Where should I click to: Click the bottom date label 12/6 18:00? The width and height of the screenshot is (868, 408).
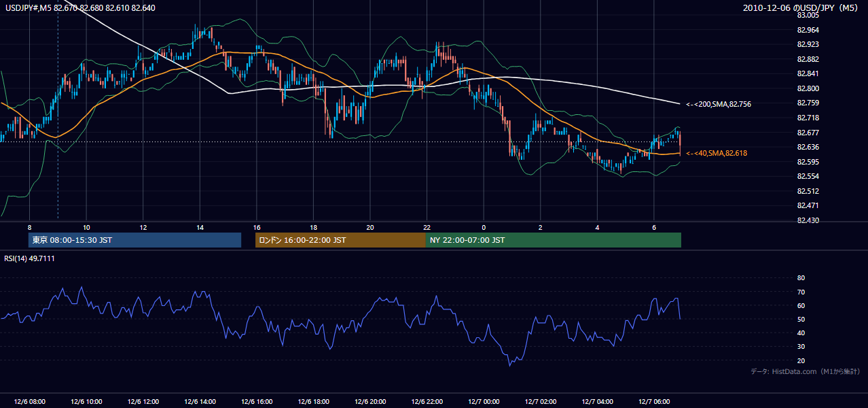313,402
